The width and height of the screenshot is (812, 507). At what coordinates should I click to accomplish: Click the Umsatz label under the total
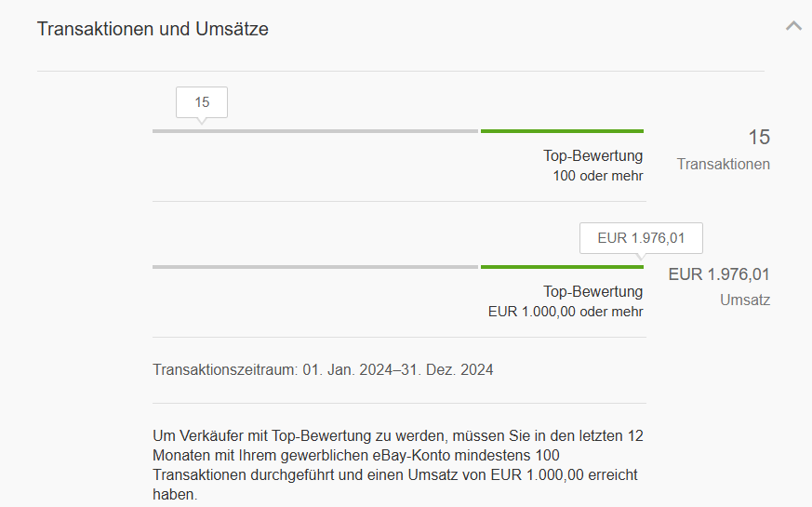tap(744, 300)
